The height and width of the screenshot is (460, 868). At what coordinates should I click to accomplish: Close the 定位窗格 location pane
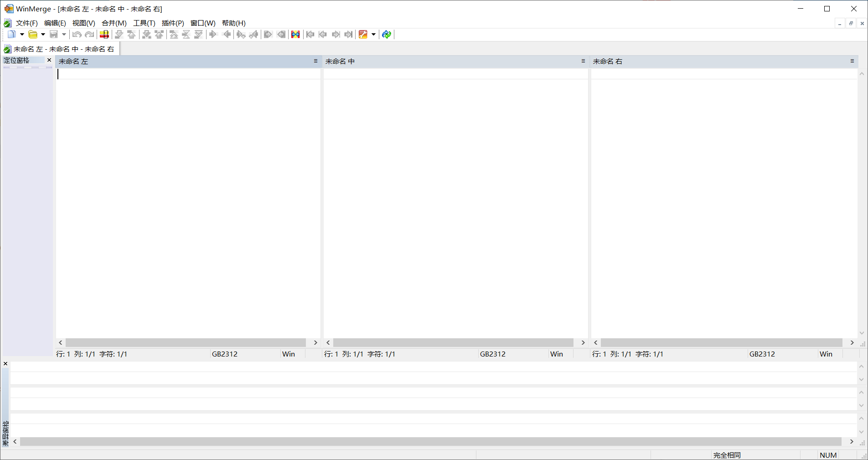pos(49,60)
